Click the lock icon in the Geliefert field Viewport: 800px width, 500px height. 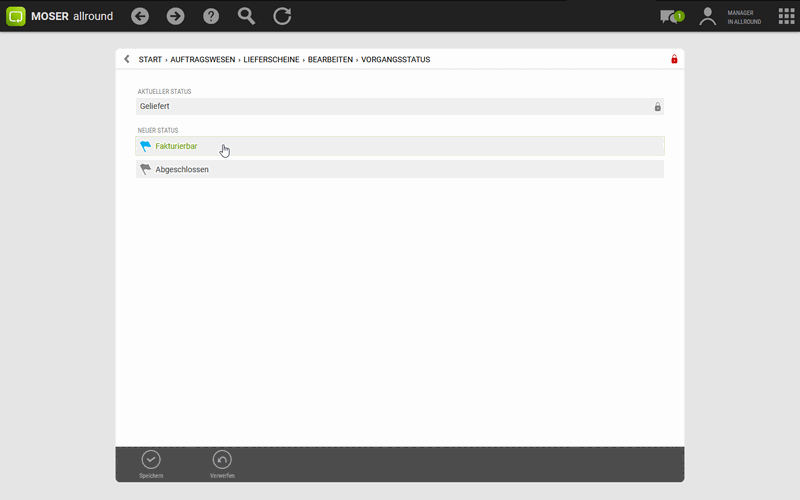point(658,107)
